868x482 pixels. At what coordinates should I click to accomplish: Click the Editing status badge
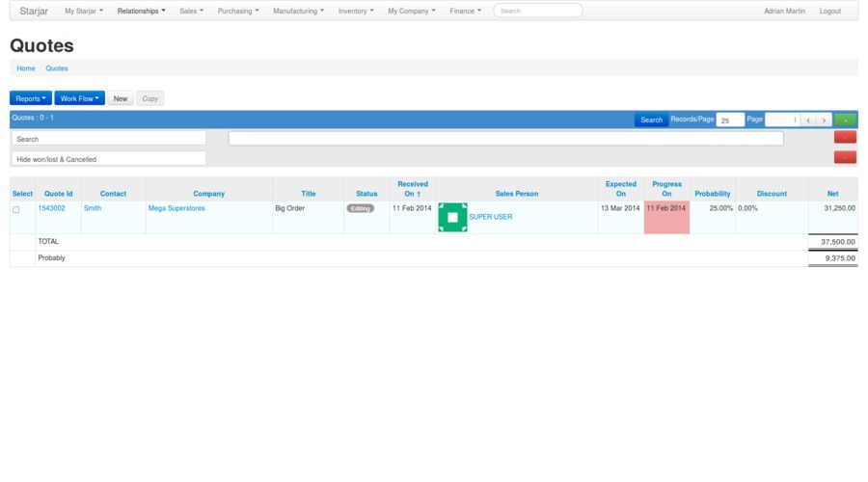[x=361, y=208]
